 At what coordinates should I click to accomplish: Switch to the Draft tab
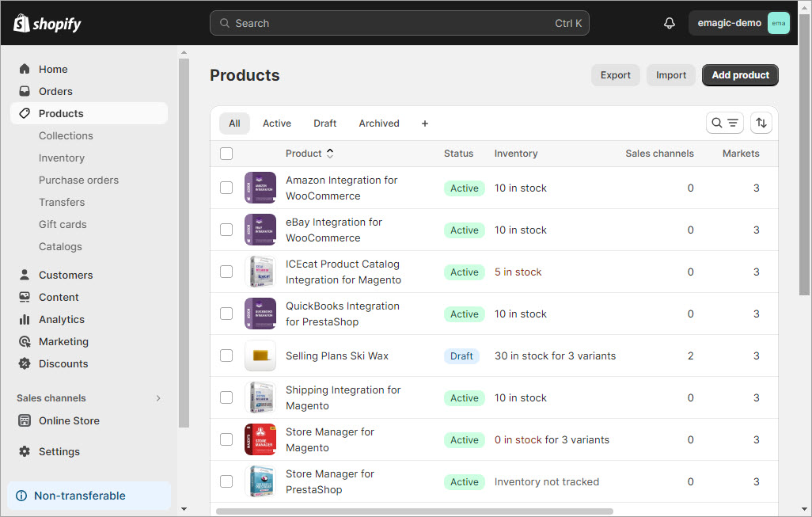click(x=324, y=124)
